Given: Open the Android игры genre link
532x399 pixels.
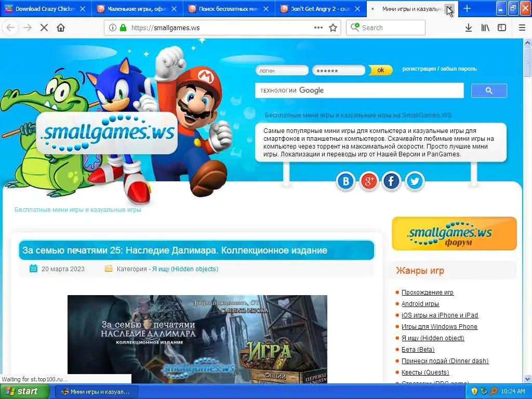Looking at the screenshot, I should tap(420, 303).
